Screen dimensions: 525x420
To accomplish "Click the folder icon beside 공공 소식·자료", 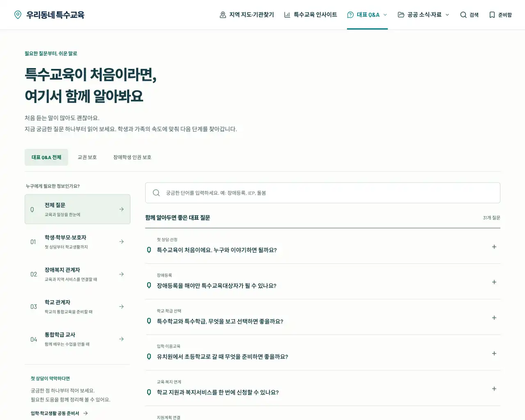I will coord(401,15).
